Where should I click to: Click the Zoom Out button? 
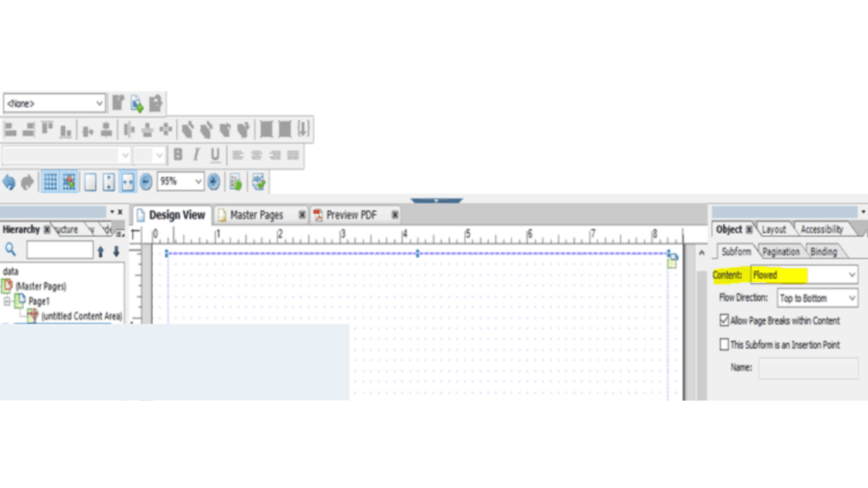(146, 181)
